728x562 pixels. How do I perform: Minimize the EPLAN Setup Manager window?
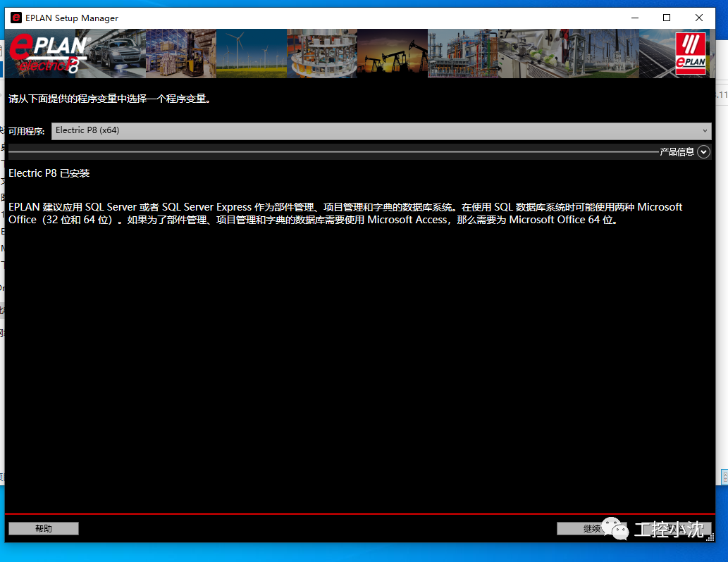634,18
